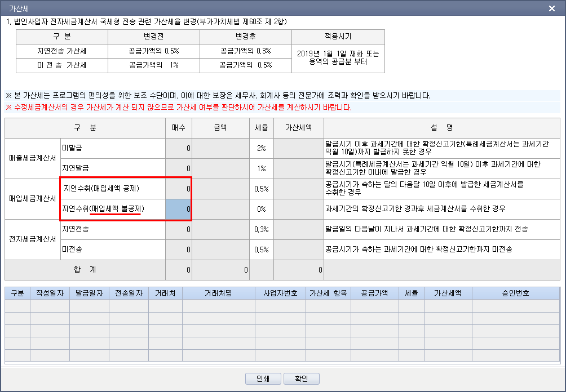Click the 0.3% rate for 지연전송

click(262, 229)
